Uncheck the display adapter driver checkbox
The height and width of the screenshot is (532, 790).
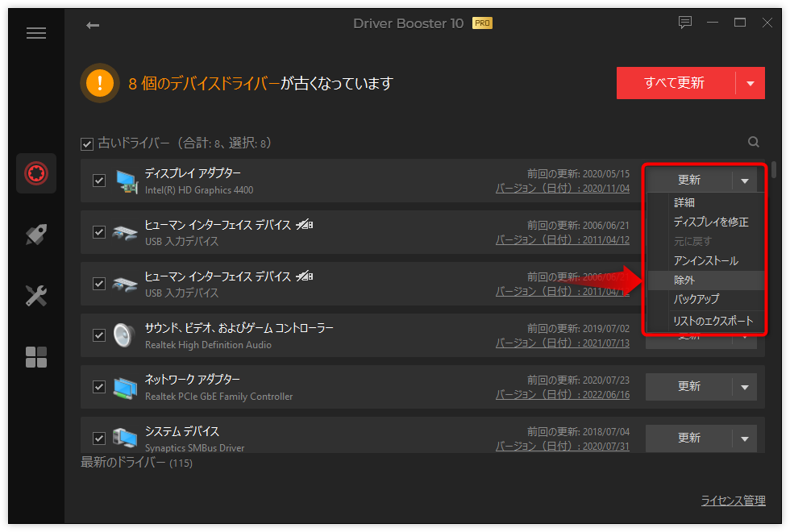tap(99, 181)
